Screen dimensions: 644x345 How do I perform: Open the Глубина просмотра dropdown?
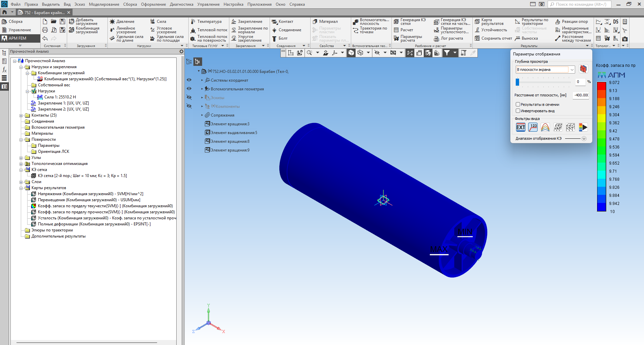(572, 70)
